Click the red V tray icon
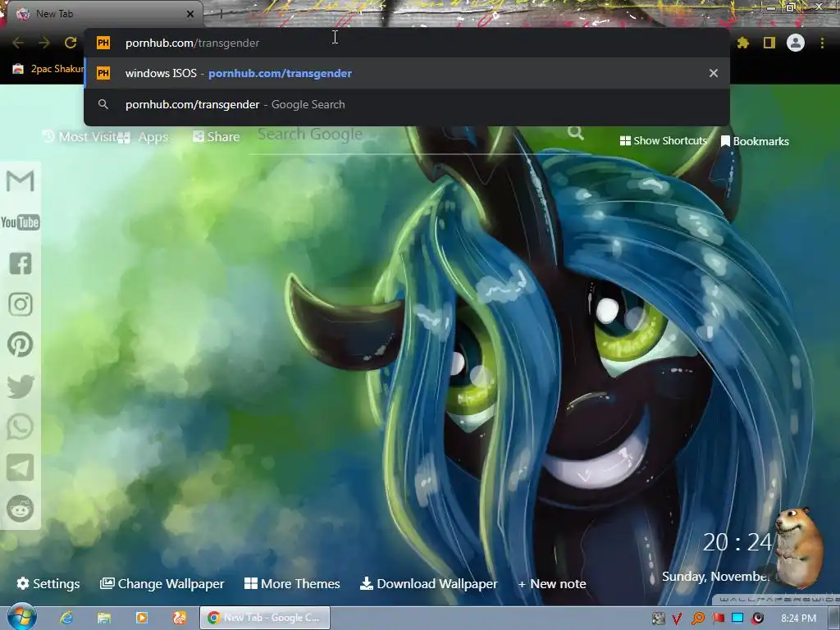Viewport: 840px width, 630px height. (677, 619)
